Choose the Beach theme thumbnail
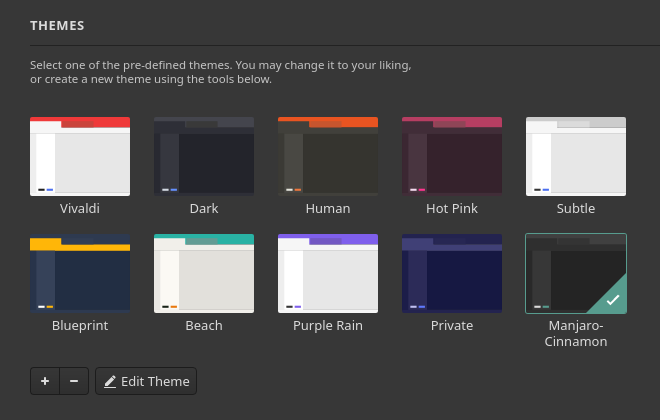Viewport: 660px width, 420px height. click(x=204, y=273)
